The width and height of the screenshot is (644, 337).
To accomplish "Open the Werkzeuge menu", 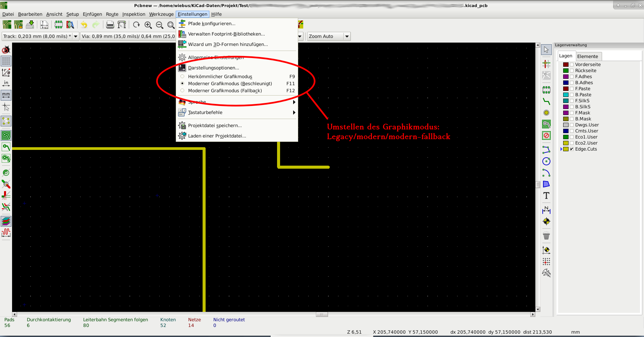I will (x=161, y=14).
